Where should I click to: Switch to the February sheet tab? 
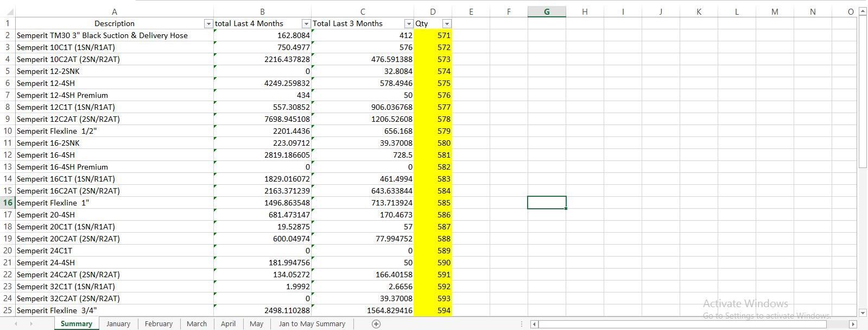click(159, 323)
